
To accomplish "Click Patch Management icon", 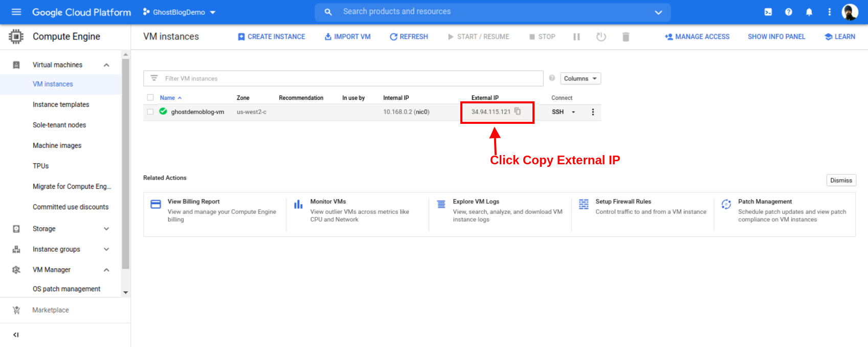I will pyautogui.click(x=726, y=204).
